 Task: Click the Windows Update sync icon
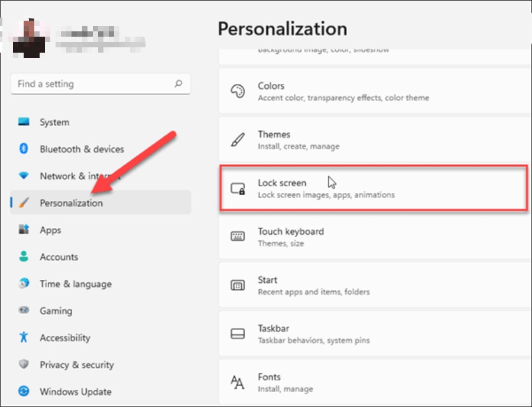24,391
